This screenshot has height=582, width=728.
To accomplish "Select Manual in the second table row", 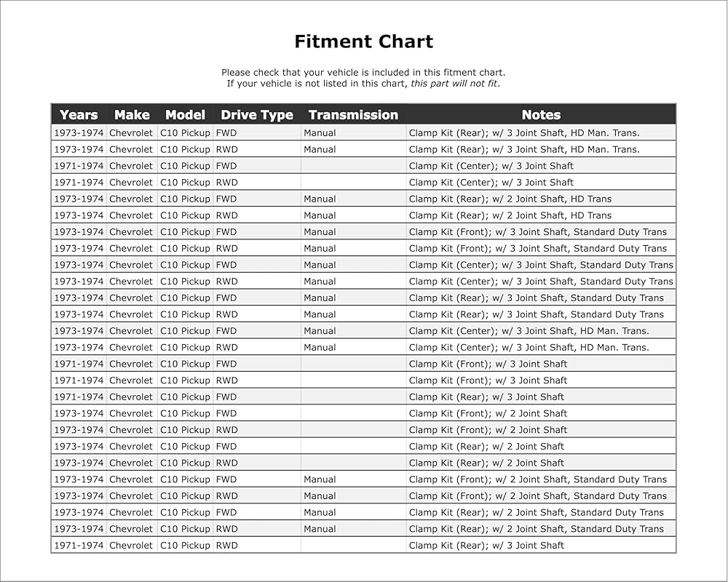I will 320,149.
